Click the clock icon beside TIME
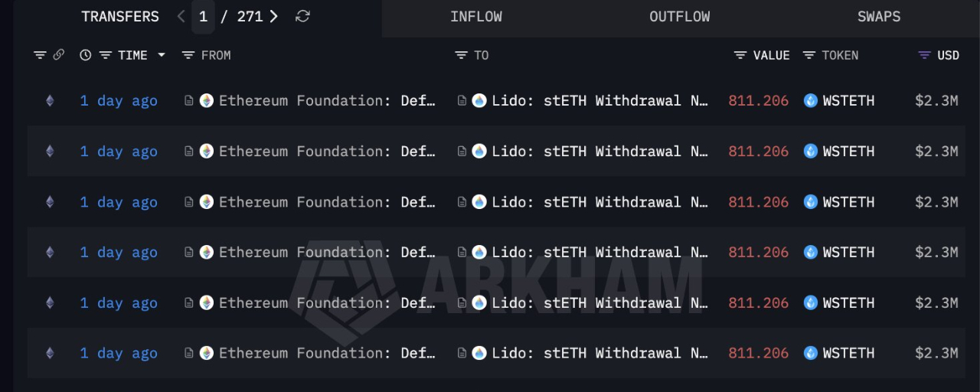The image size is (980, 392). click(x=85, y=55)
